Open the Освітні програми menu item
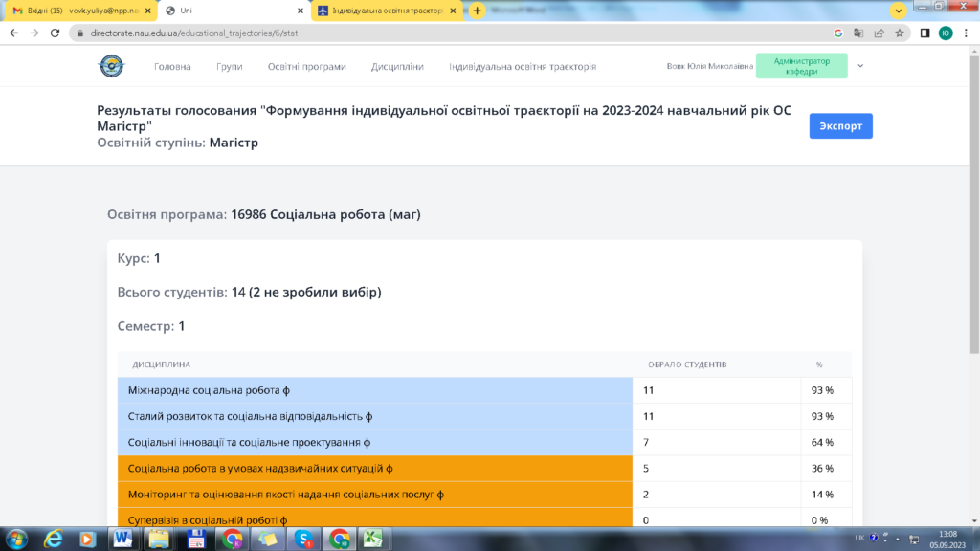This screenshot has height=551, width=980. (x=306, y=67)
